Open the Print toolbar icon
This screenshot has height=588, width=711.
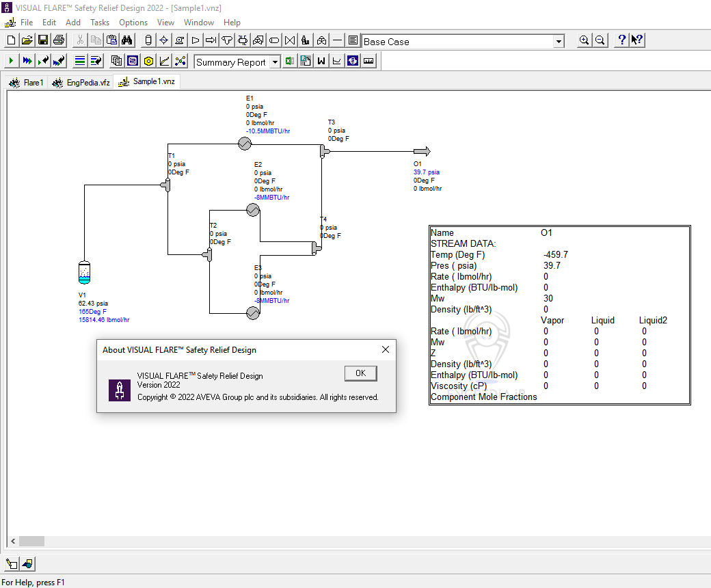click(59, 40)
